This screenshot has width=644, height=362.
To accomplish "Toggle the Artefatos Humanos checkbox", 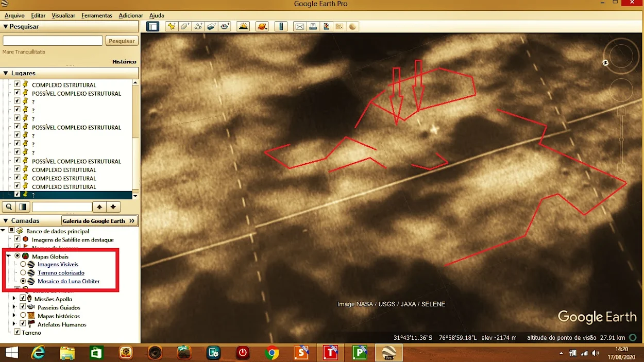I will tap(23, 324).
